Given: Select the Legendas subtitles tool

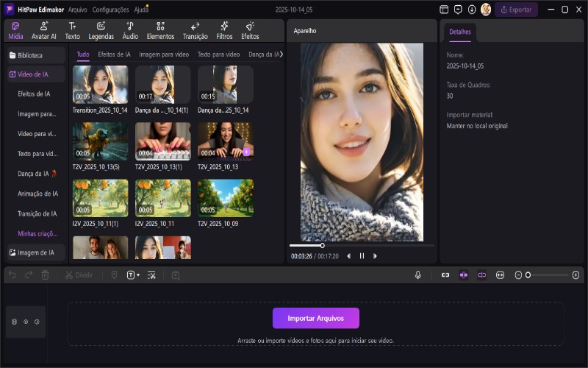Looking at the screenshot, I should click(x=101, y=29).
